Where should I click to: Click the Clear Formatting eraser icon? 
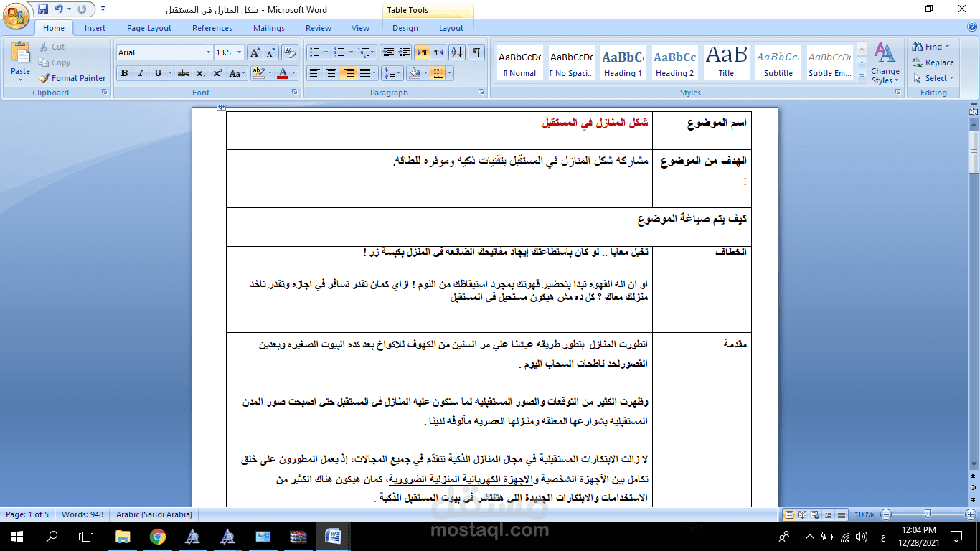[x=290, y=52]
